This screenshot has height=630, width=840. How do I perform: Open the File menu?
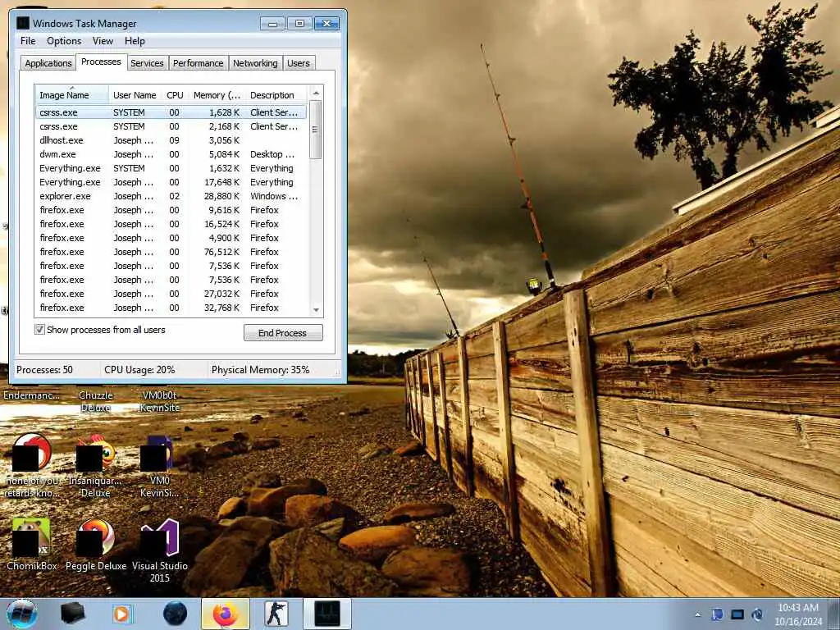(28, 41)
